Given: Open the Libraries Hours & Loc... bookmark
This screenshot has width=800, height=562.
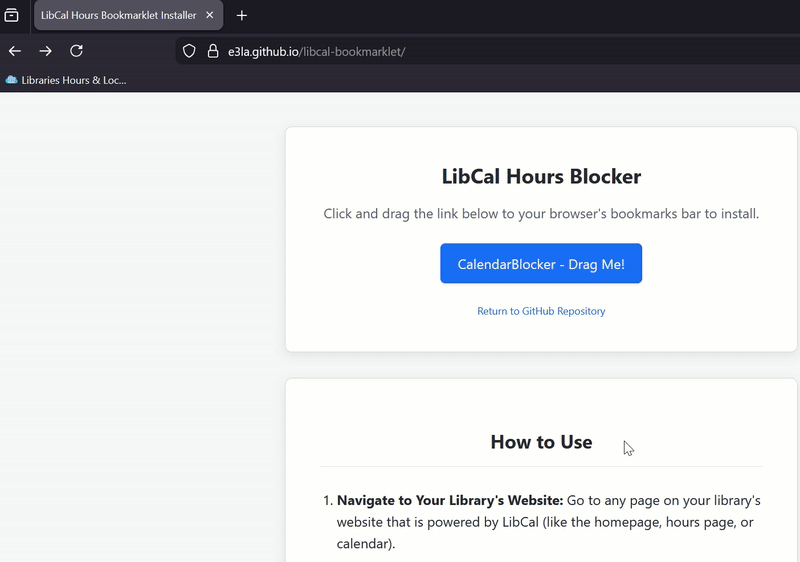Looking at the screenshot, I should (x=66, y=80).
